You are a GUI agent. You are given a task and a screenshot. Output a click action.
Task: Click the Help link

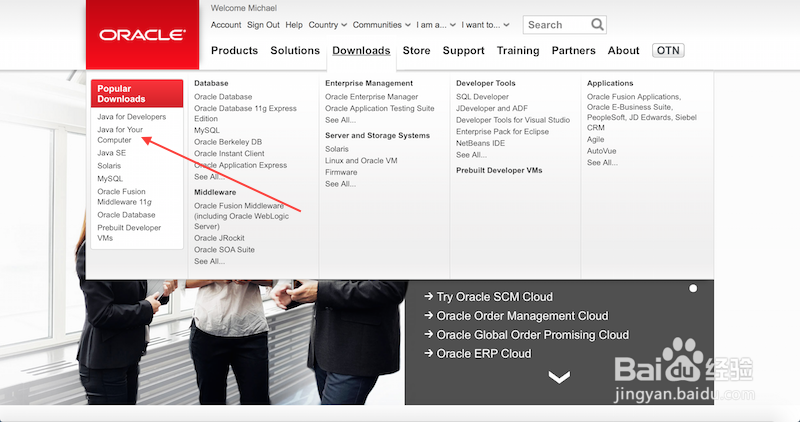coord(294,24)
